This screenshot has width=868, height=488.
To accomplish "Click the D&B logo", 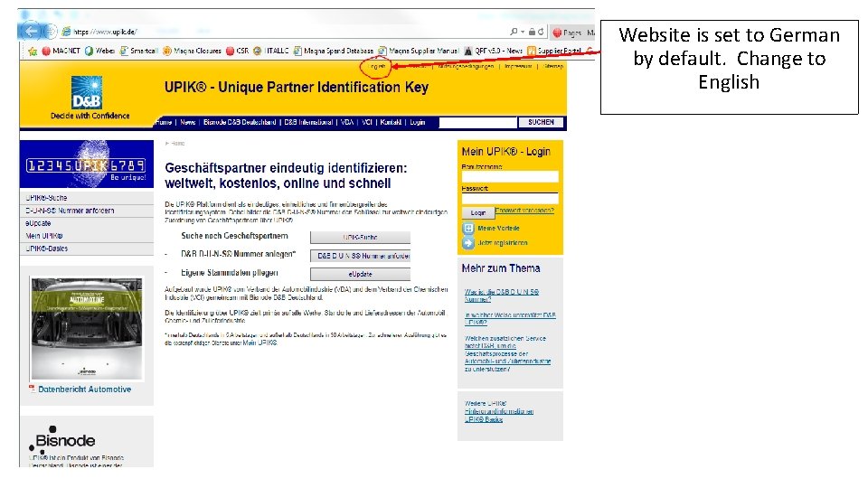I will coord(87,93).
